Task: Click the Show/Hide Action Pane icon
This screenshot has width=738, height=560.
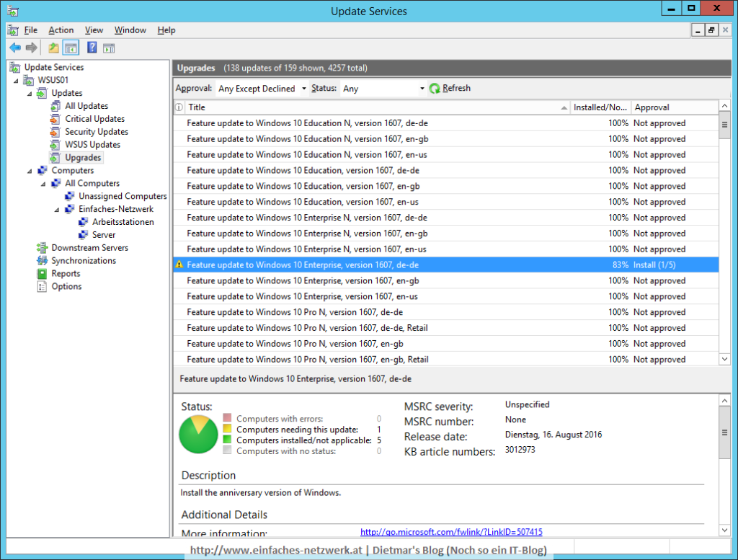Action: [108, 48]
